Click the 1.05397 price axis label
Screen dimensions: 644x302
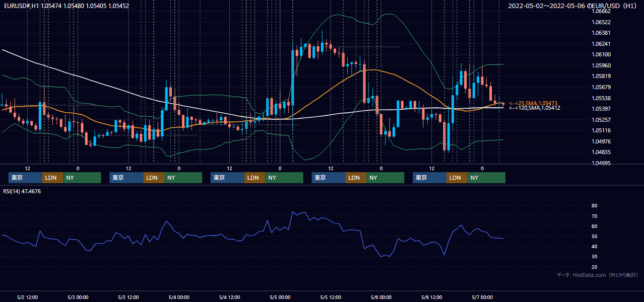click(601, 109)
